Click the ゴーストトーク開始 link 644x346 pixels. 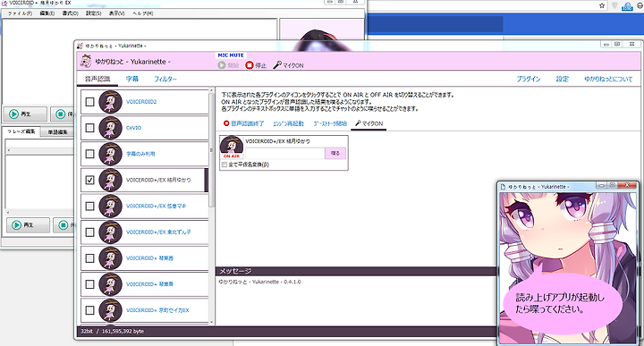click(330, 123)
